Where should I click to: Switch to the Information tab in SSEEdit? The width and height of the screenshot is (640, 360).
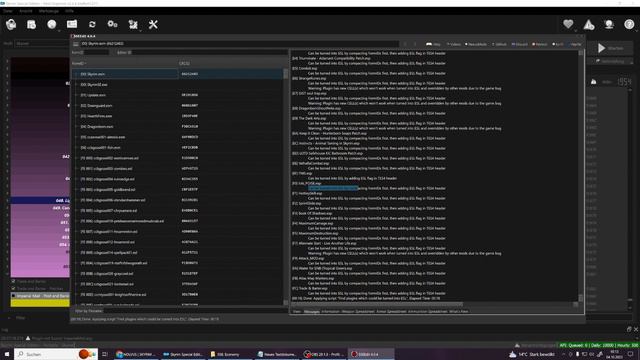(330, 311)
